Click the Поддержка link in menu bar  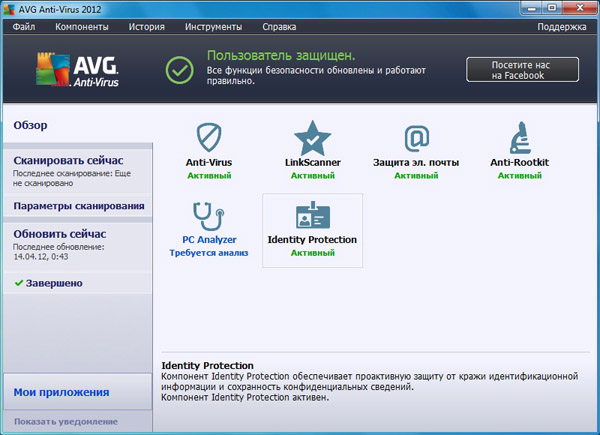click(x=561, y=26)
